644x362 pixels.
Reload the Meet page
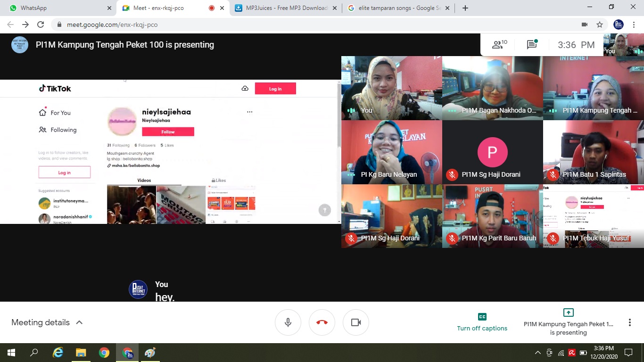click(41, 25)
